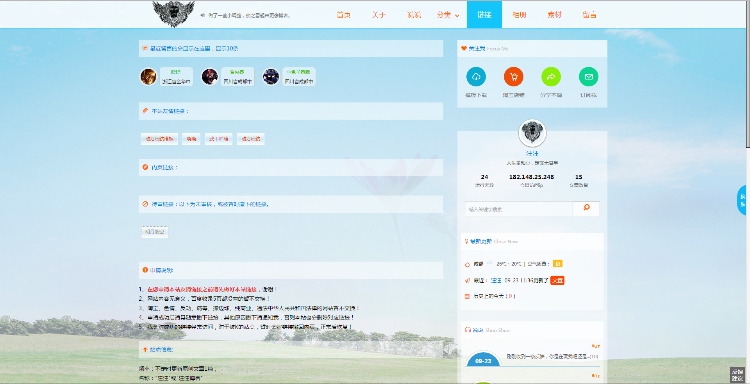This screenshot has width=750, height=384.
Task: Click the teal envelope mail circle icon
Action: (588, 77)
